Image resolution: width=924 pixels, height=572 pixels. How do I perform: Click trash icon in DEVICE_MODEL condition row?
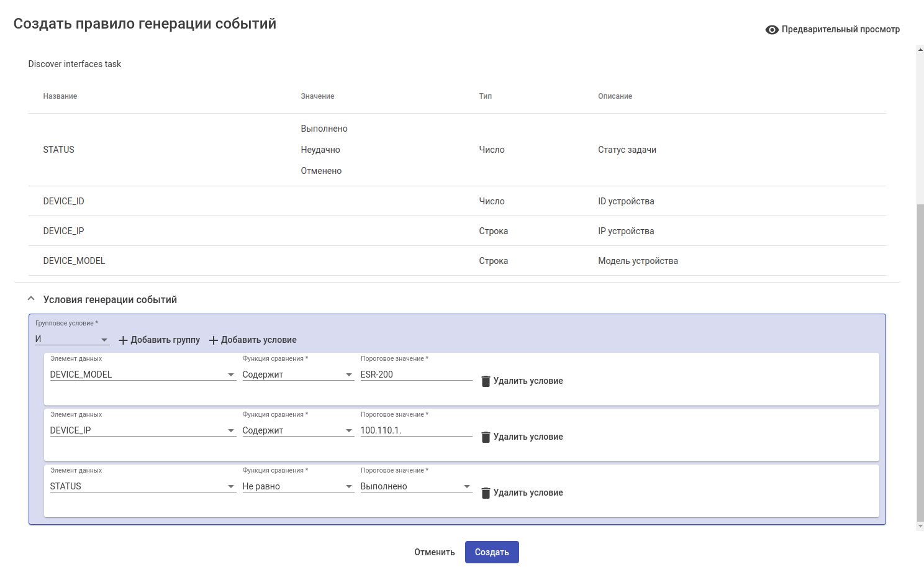(x=486, y=381)
